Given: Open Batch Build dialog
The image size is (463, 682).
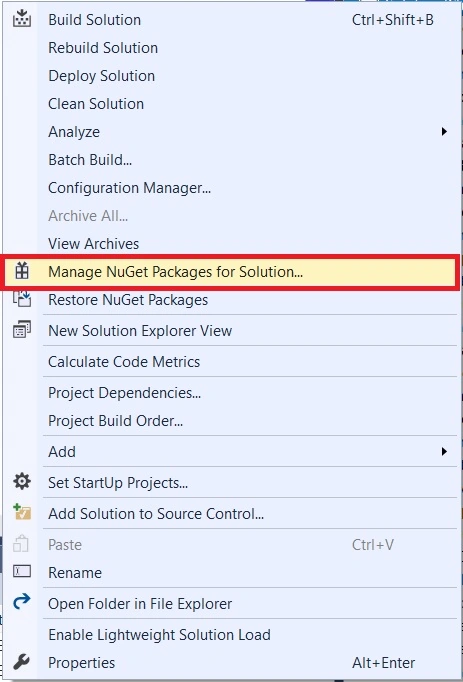Looking at the screenshot, I should point(90,160).
